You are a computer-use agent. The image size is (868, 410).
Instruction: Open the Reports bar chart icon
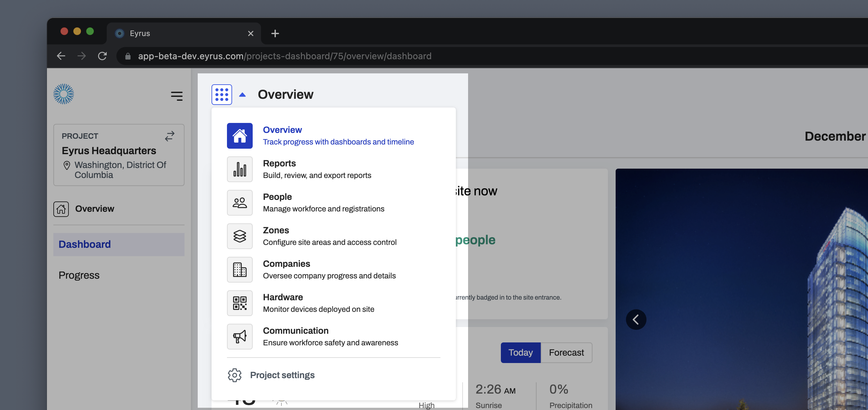click(240, 169)
